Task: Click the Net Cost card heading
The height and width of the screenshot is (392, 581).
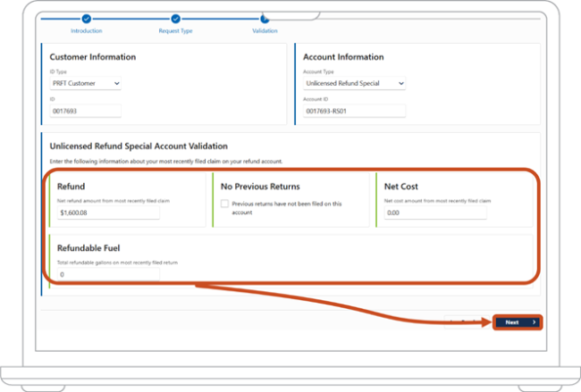Action: (x=401, y=187)
